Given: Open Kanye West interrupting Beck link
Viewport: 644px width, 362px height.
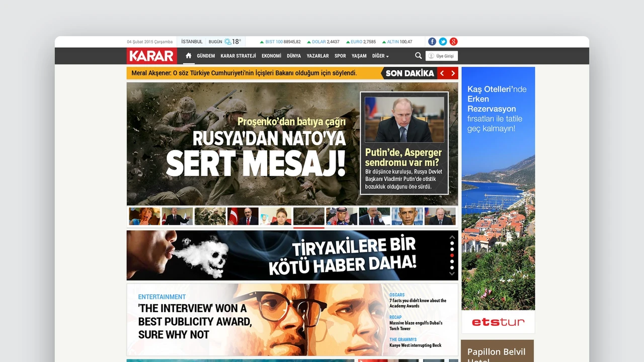Looking at the screenshot, I should tap(415, 345).
